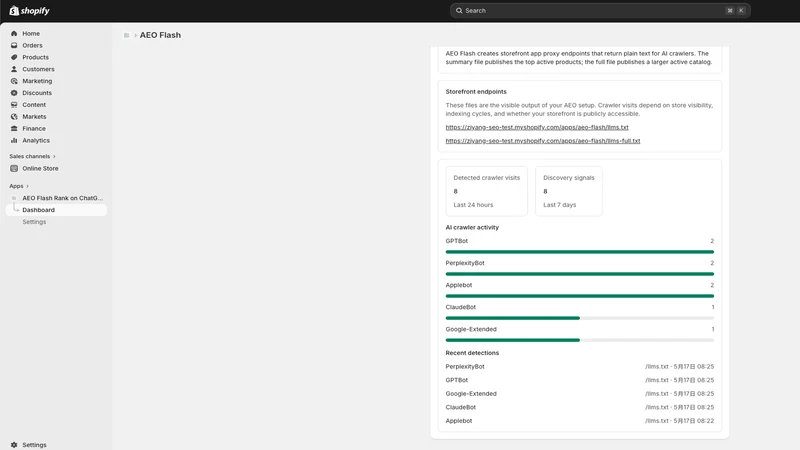
Task: Click the top Search field
Action: coord(600,10)
